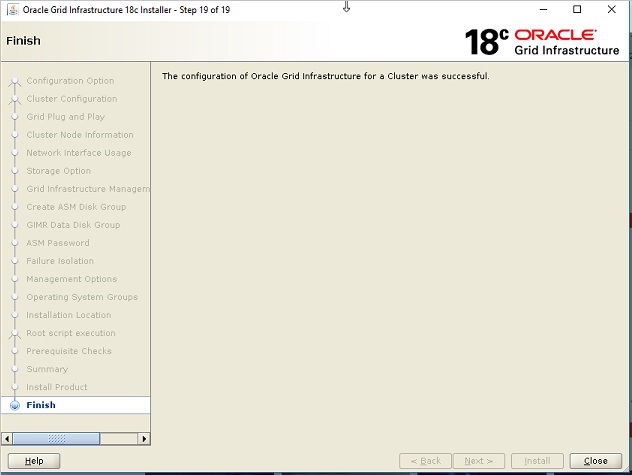Click the disabled Install button
The image size is (632, 475).
tap(537, 461)
